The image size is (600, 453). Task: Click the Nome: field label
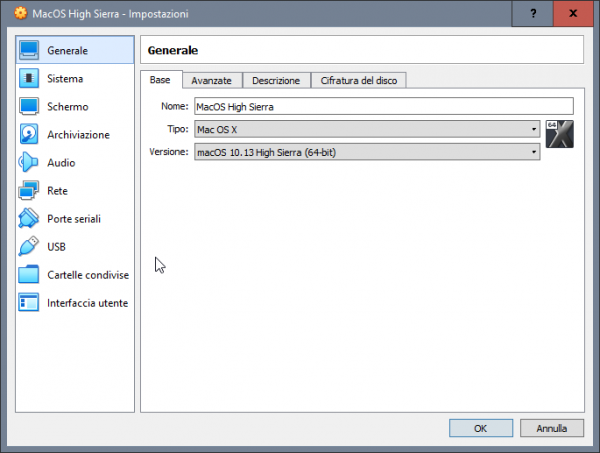pyautogui.click(x=174, y=106)
